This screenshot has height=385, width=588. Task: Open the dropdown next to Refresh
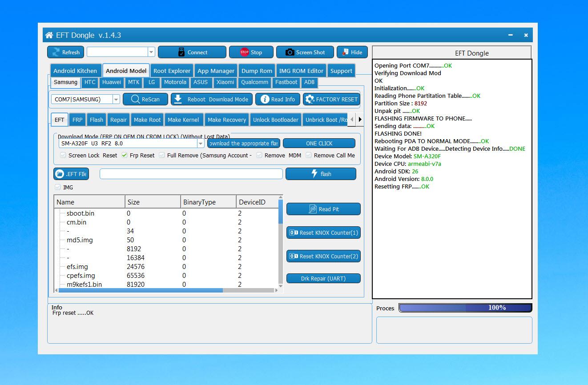(x=151, y=52)
